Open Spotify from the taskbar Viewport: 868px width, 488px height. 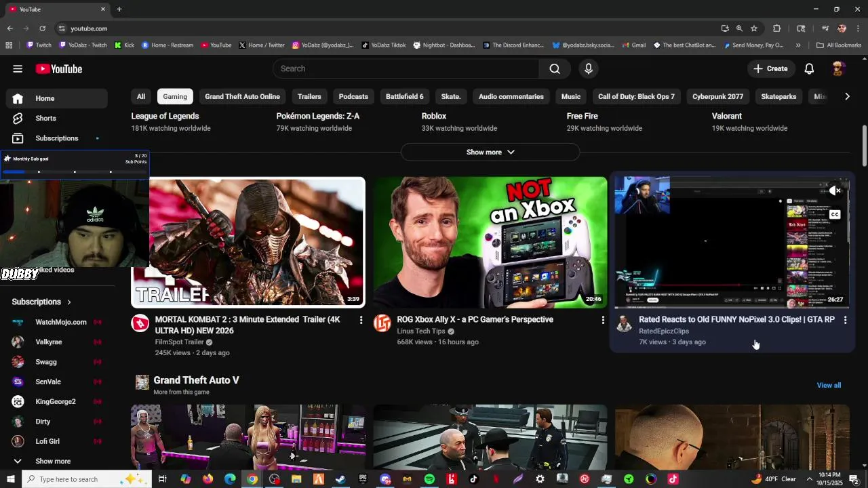pyautogui.click(x=429, y=479)
